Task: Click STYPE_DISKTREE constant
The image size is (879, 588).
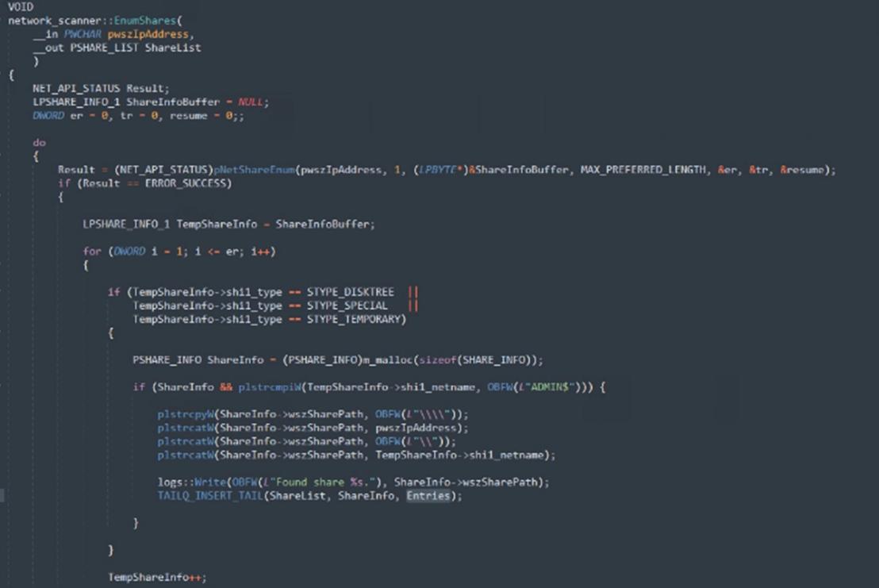Action: pyautogui.click(x=351, y=292)
